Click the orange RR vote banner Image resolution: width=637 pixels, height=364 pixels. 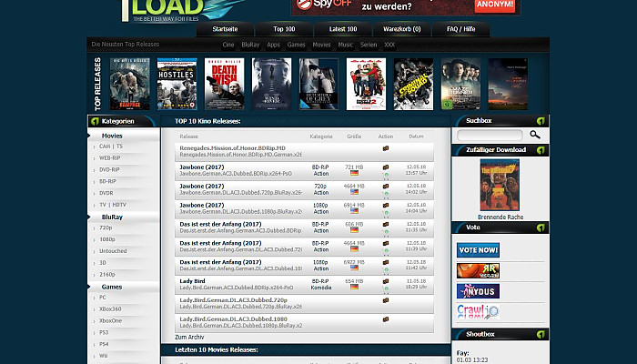point(478,270)
